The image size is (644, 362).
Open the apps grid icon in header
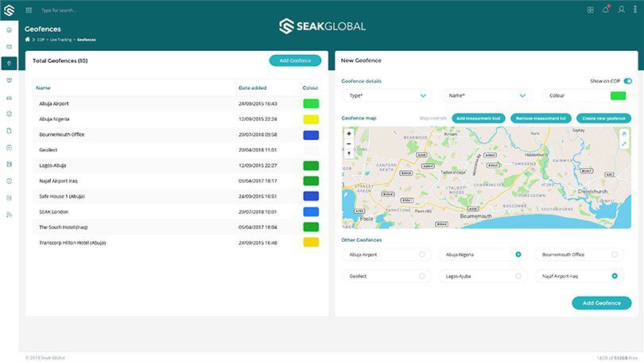pyautogui.click(x=590, y=10)
